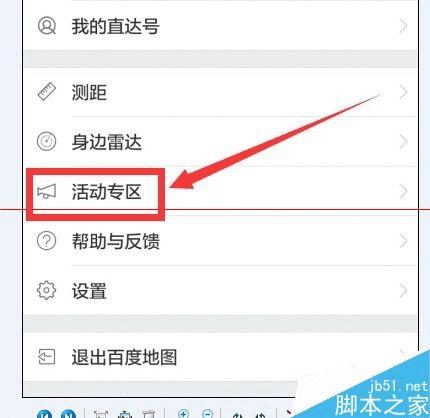Click the ruler icon for 测距

tap(46, 92)
